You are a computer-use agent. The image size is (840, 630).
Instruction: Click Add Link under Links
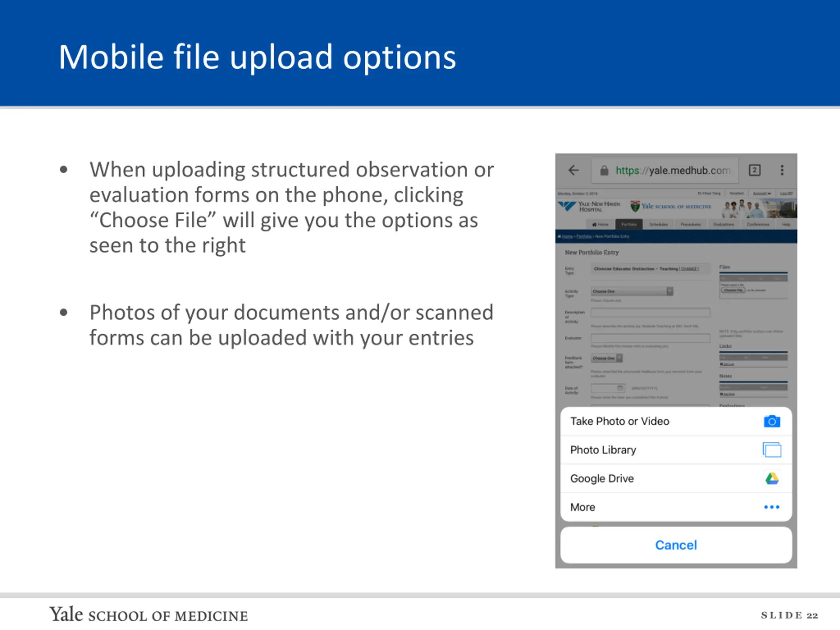pyautogui.click(x=727, y=364)
